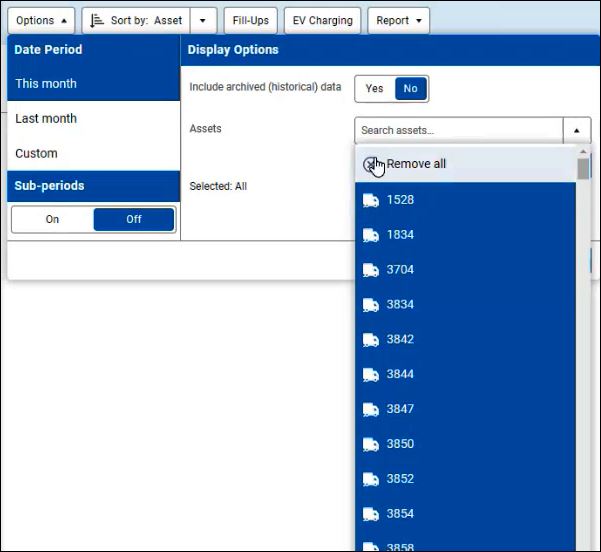The image size is (601, 552).
Task: Select Last month date period
Action: pyautogui.click(x=46, y=119)
